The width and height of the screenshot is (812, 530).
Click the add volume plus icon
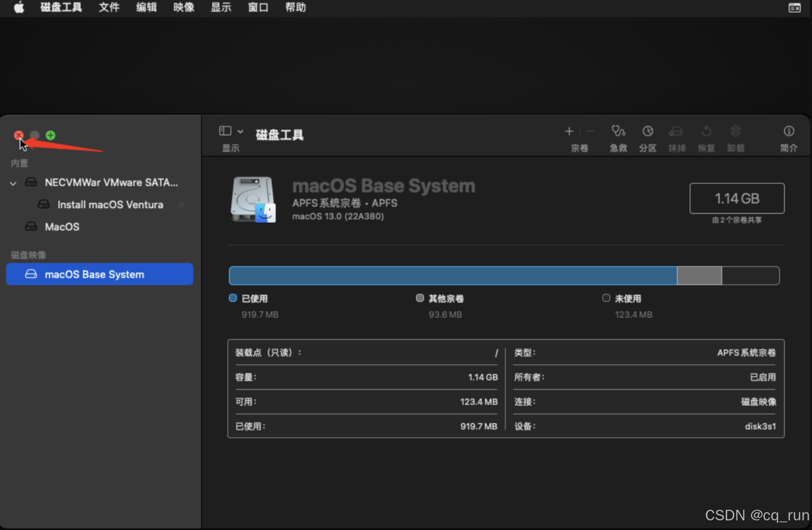569,131
